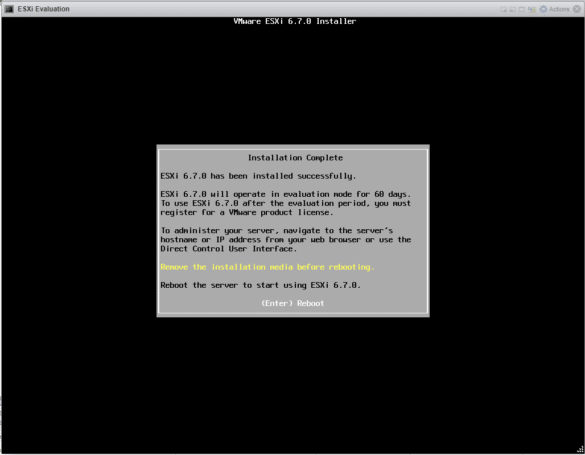Click the (Enter) Reboot option

click(292, 303)
